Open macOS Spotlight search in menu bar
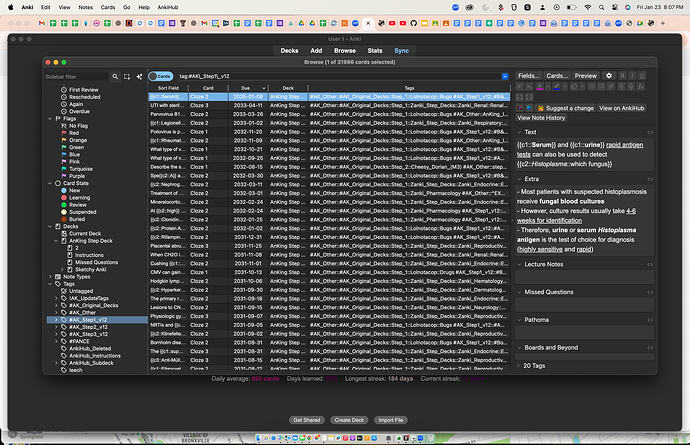This screenshot has height=445, width=690. pyautogui.click(x=601, y=7)
